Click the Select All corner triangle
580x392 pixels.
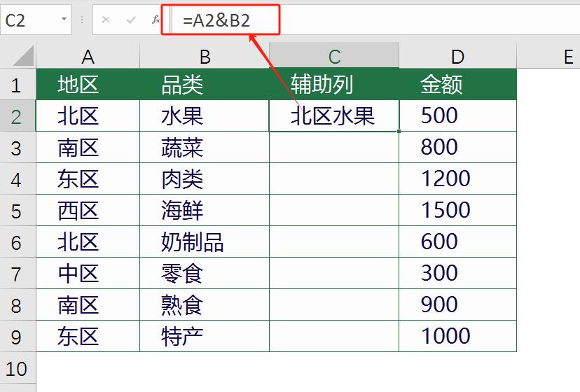point(23,55)
